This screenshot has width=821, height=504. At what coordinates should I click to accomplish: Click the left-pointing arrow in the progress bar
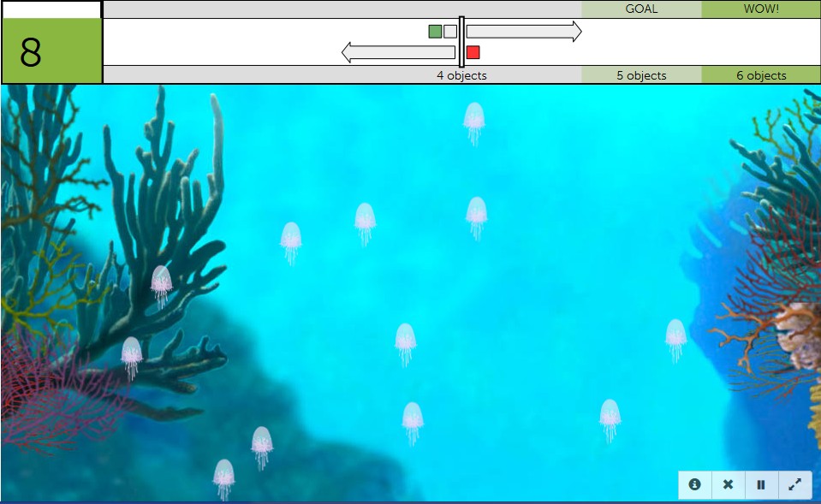(398, 52)
